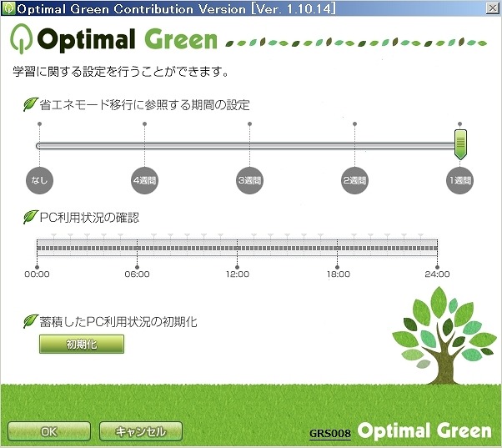Click leaf icon beside PC利用状況の確認

click(31, 217)
